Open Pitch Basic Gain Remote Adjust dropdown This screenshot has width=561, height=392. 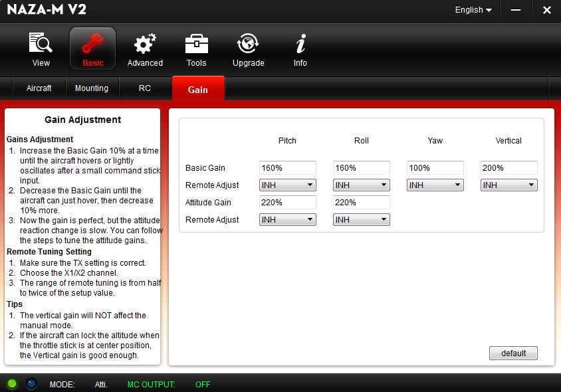coord(287,185)
